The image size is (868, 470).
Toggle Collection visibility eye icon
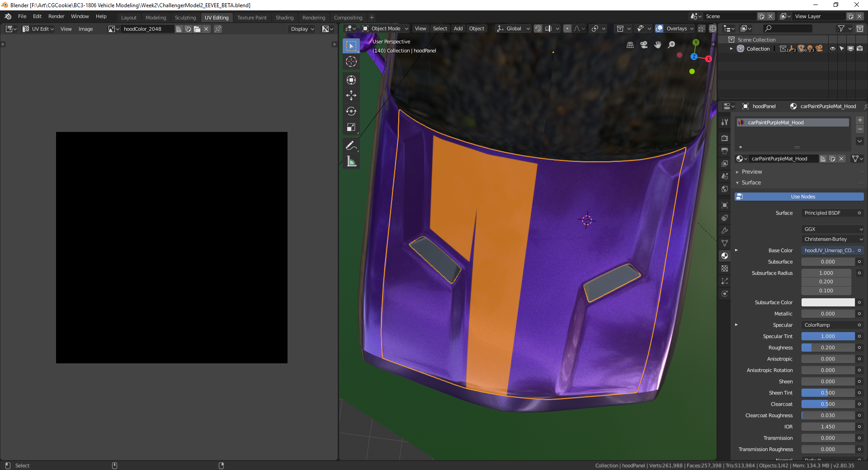pos(833,49)
